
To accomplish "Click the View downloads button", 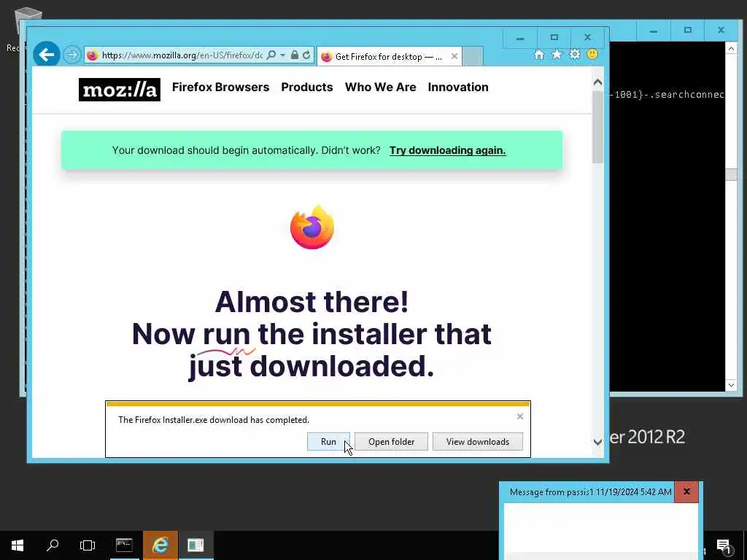I will 477,441.
